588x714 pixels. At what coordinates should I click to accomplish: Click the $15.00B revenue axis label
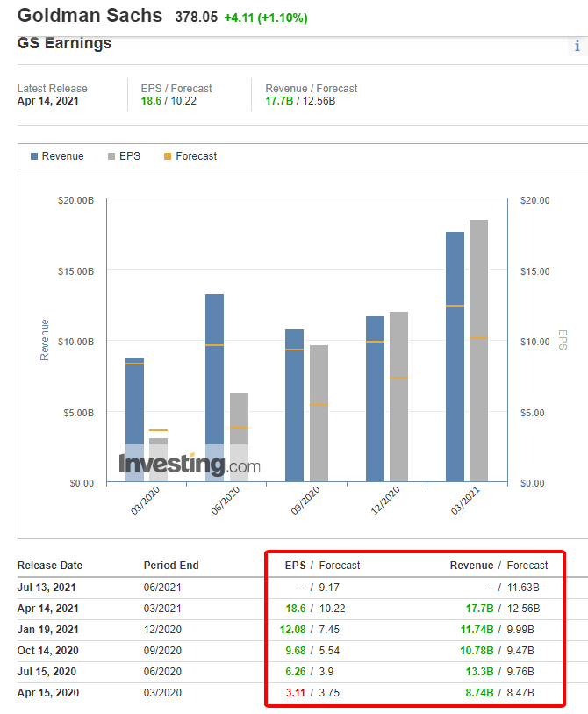click(x=75, y=271)
